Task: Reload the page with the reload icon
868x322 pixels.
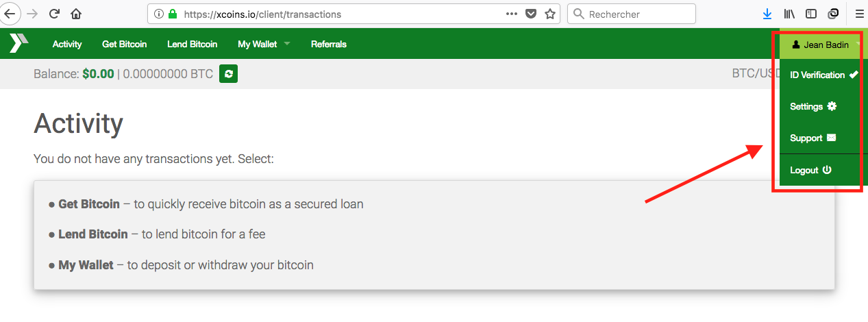Action: (55, 14)
